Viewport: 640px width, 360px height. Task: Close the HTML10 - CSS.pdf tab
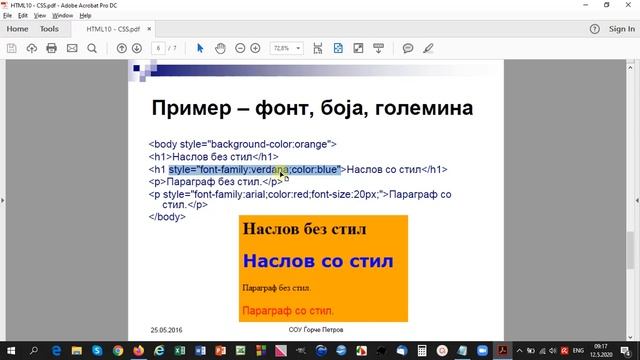click(x=149, y=29)
